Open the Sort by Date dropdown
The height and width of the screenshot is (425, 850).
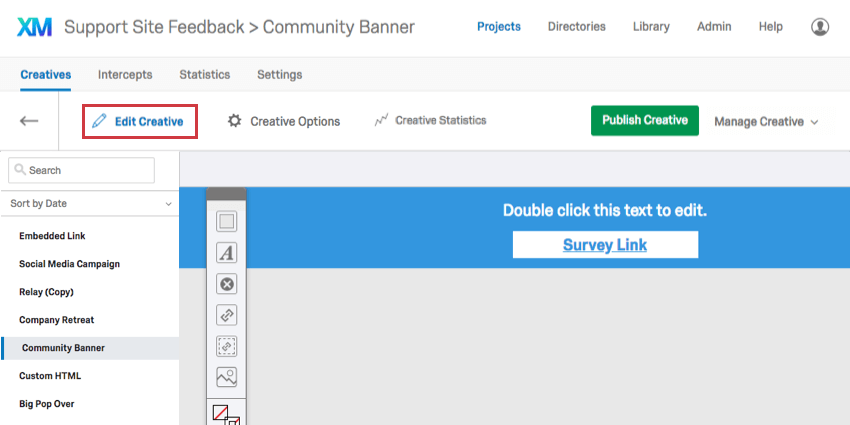(89, 204)
